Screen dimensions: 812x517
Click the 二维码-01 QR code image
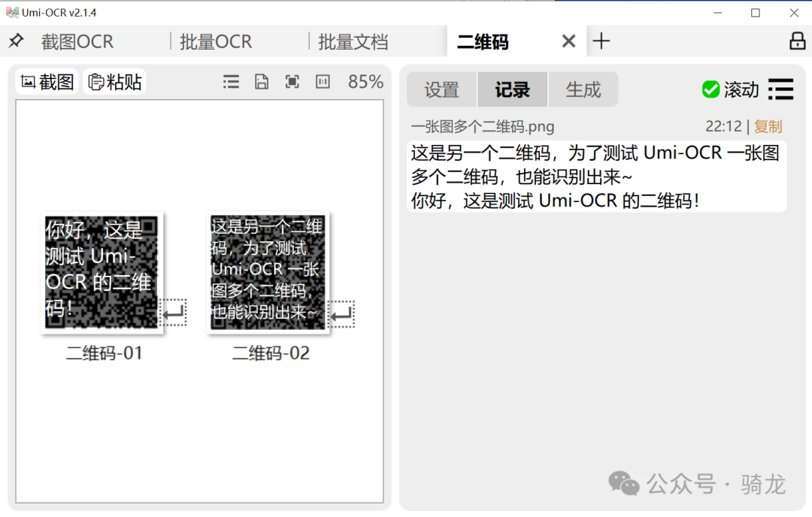[x=101, y=272]
